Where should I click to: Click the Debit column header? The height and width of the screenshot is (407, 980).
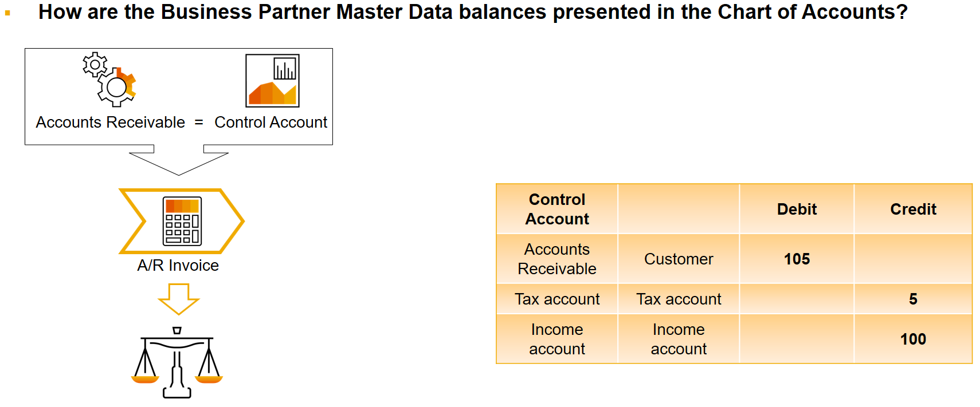(797, 209)
